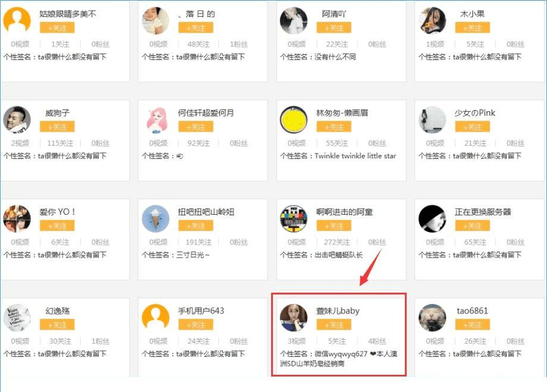Open the profile name link 、落 日 的
The width and height of the screenshot is (547, 392).
tap(196, 14)
